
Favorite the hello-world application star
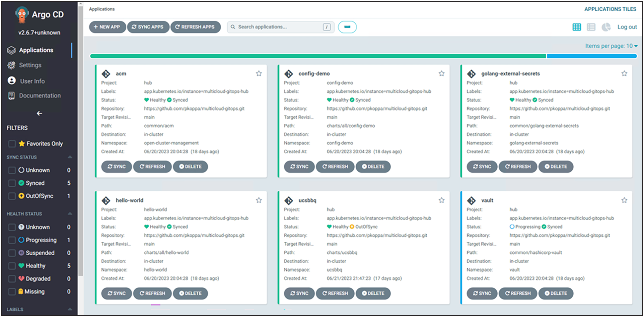coord(259,200)
